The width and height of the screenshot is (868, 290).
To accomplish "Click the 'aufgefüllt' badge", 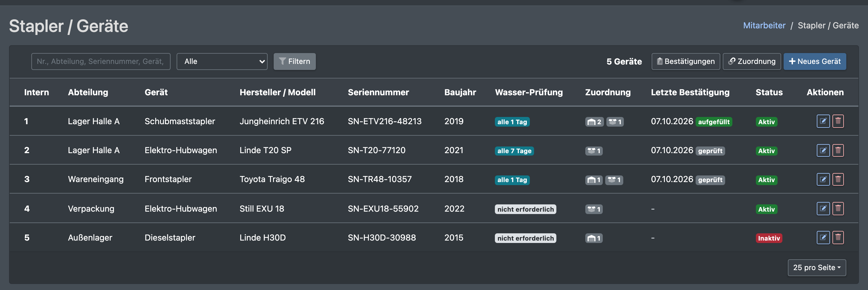I will (x=713, y=122).
